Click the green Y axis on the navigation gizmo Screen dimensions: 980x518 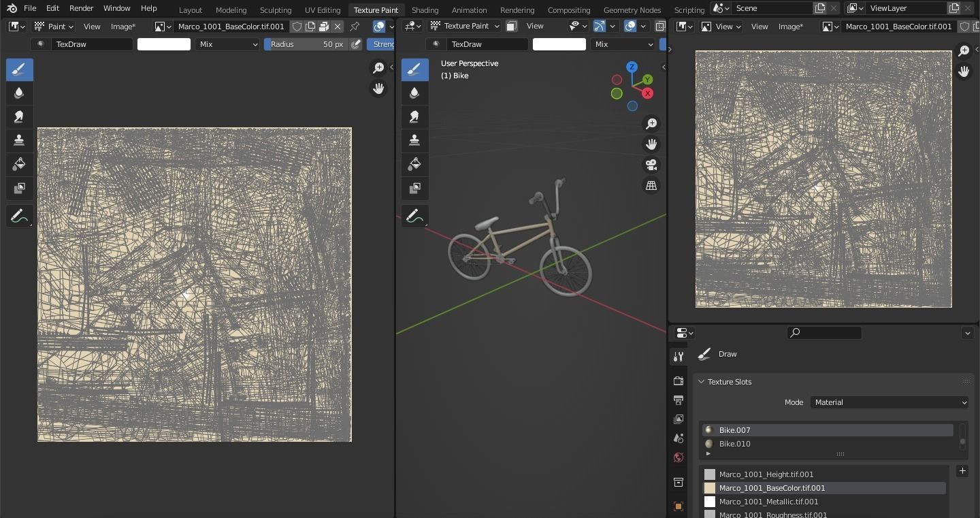coord(647,80)
